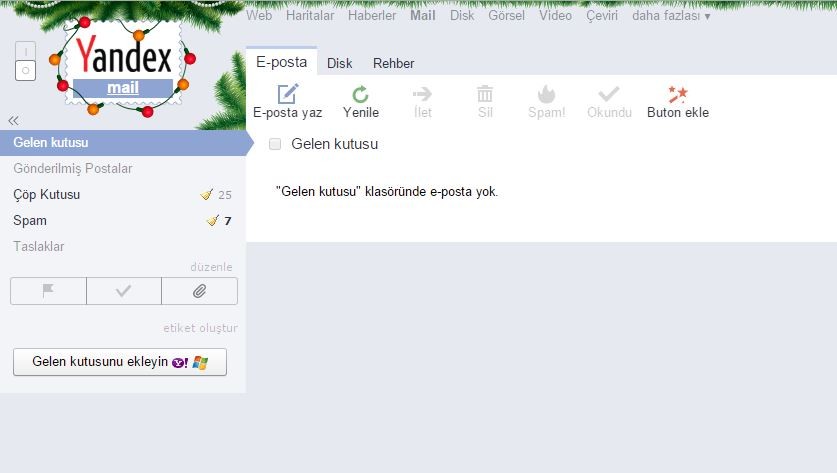Clean Spam folder with broom icon
837x473 pixels.
pyautogui.click(x=212, y=220)
